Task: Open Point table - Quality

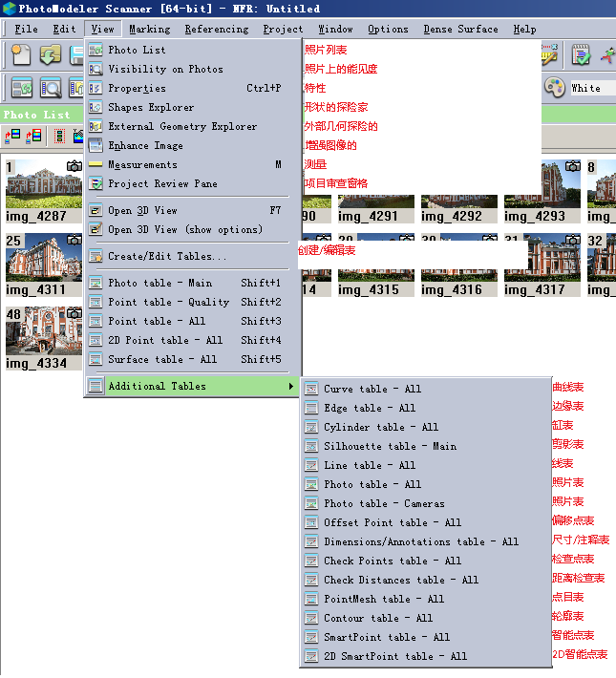Action: [193, 302]
